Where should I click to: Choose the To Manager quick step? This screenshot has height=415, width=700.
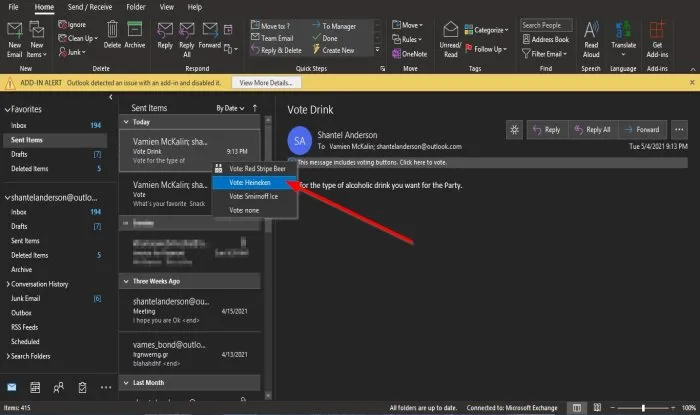pyautogui.click(x=334, y=26)
